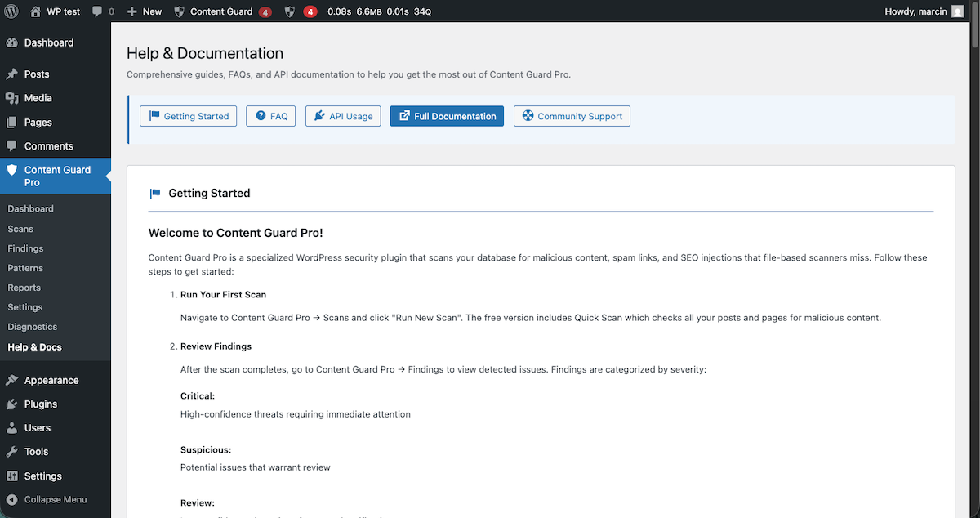Screen dimensions: 980x518
Task: Click the key icon on API Usage button
Action: tap(318, 116)
